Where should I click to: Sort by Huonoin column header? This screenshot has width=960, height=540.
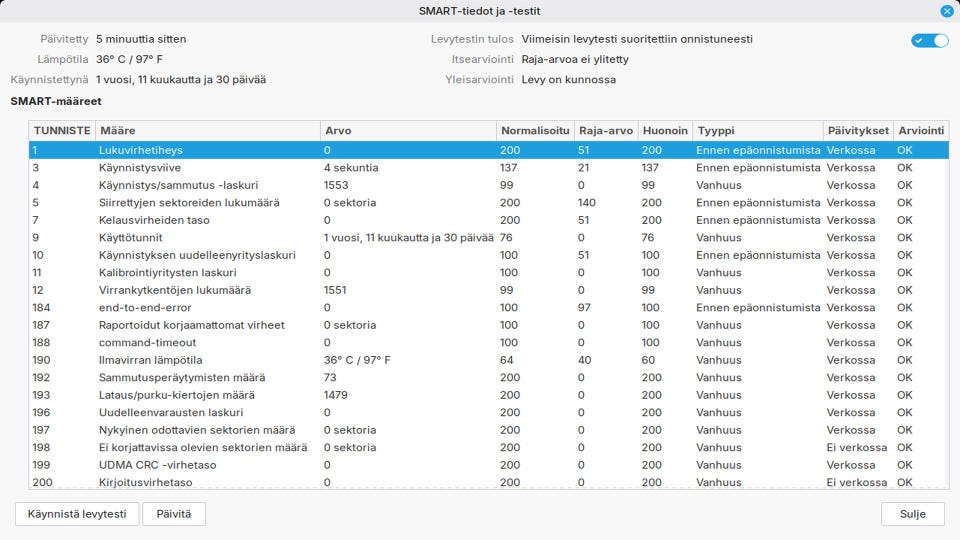[665, 130]
